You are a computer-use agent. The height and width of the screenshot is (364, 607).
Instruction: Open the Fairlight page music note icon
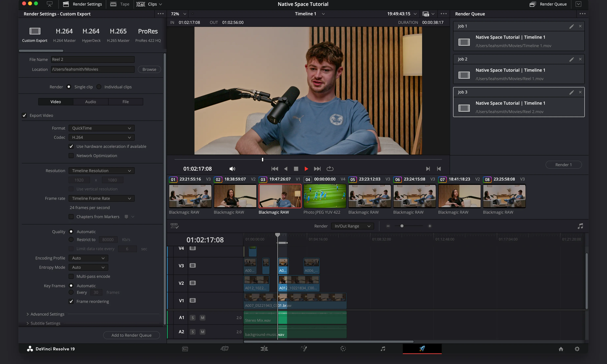[383, 349]
